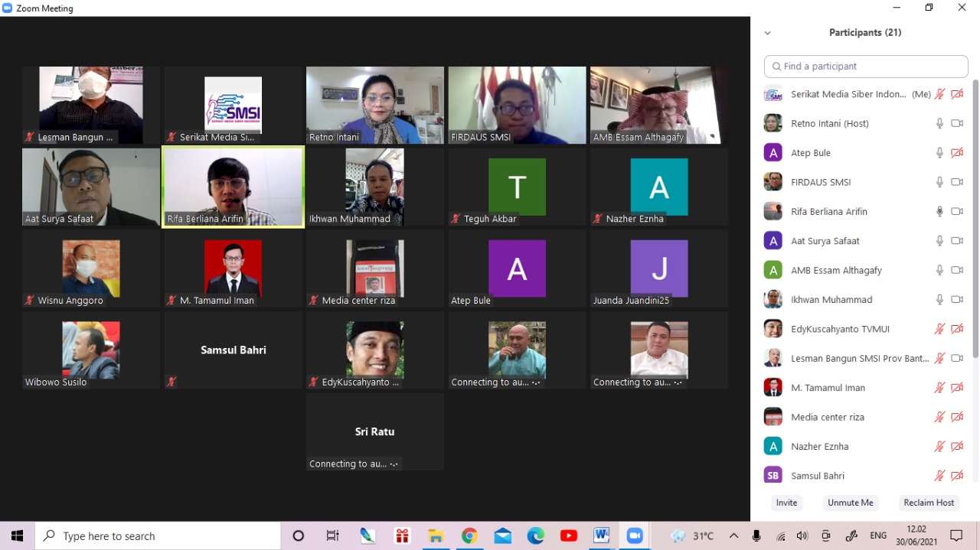Click volume speaker icon in system tray
The image size is (980, 550).
[x=802, y=536]
